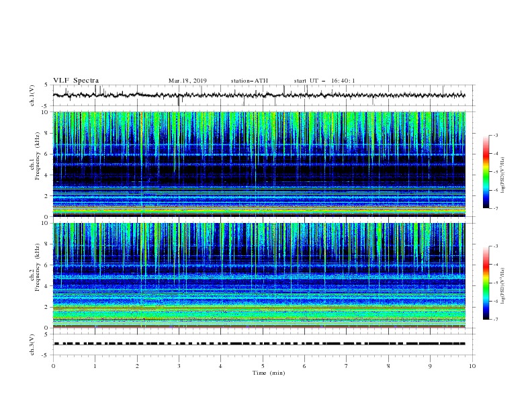Screen dimensions: 532x411
Task: Click the ch.2 frequency tick "2"
Action: point(48,307)
